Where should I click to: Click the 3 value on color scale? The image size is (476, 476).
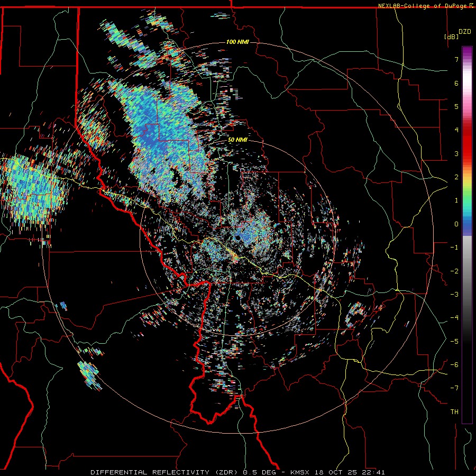point(456,153)
